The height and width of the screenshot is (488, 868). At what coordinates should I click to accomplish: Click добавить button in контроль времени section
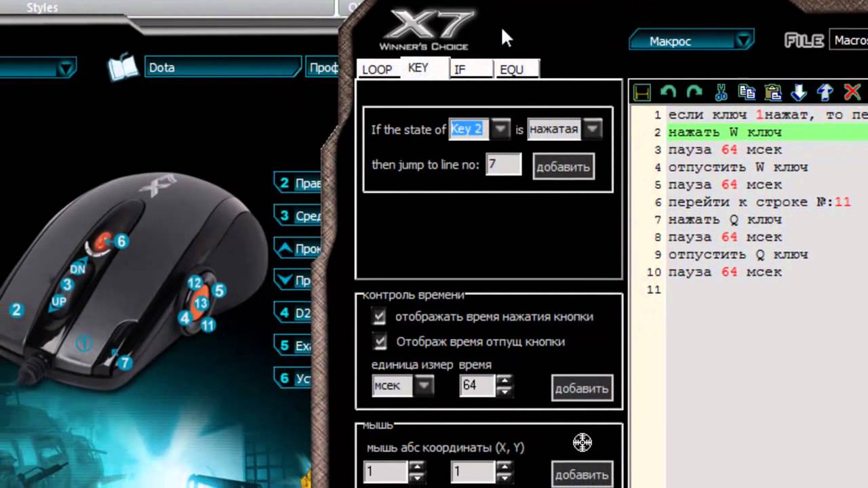(582, 388)
